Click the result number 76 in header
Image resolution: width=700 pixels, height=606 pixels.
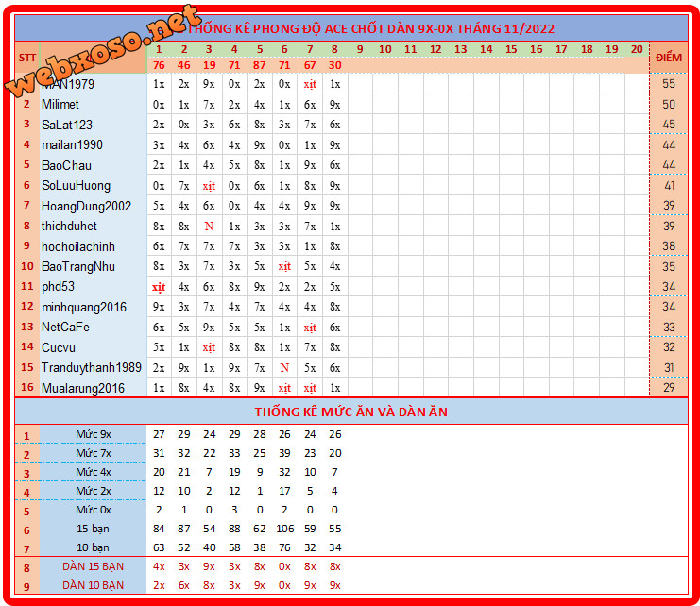coord(159,65)
